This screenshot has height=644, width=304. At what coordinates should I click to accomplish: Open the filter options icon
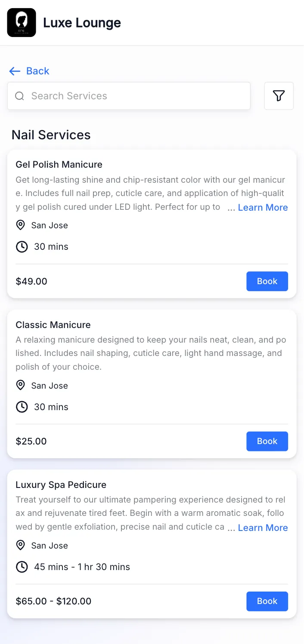point(279,96)
